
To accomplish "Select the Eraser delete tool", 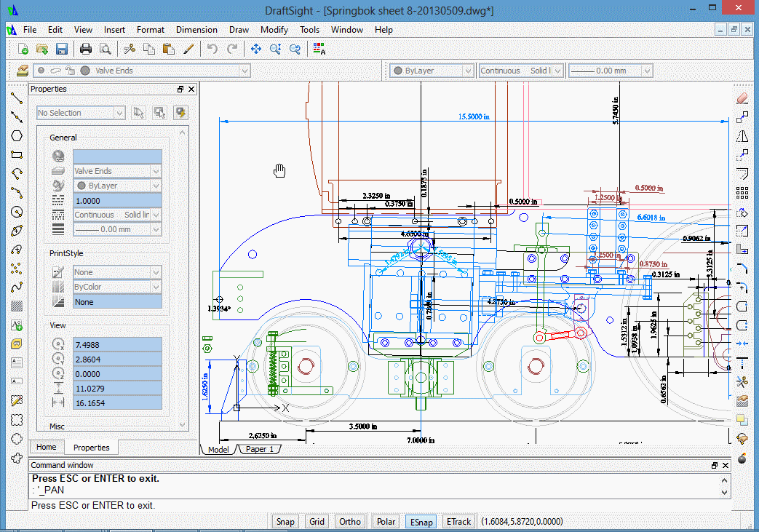I will point(742,98).
